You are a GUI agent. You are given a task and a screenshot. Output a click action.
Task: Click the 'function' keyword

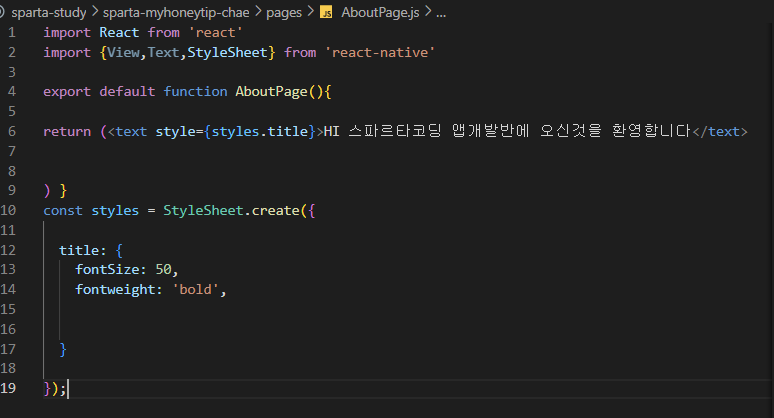(195, 92)
